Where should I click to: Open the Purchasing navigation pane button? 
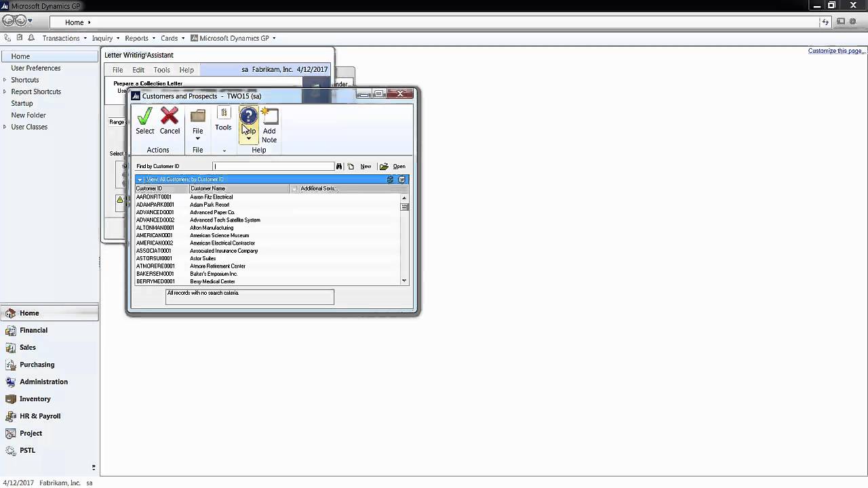(x=50, y=365)
